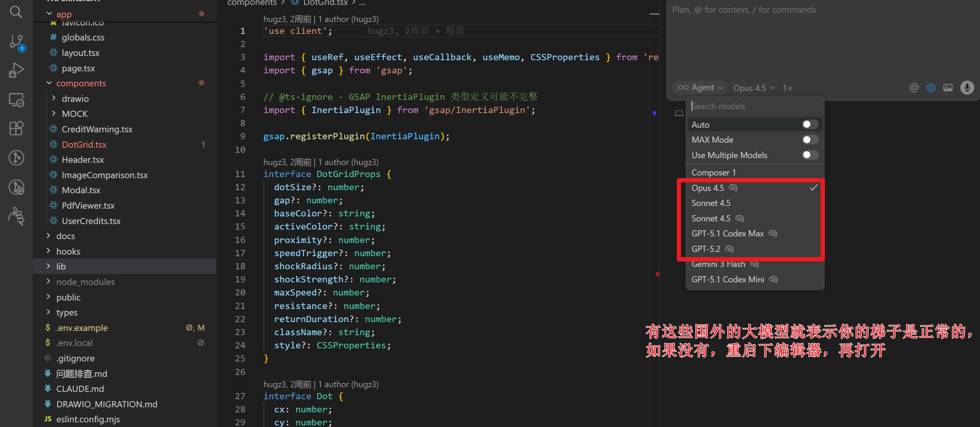Open Header.tsx file in explorer
980x427 pixels.
83,160
